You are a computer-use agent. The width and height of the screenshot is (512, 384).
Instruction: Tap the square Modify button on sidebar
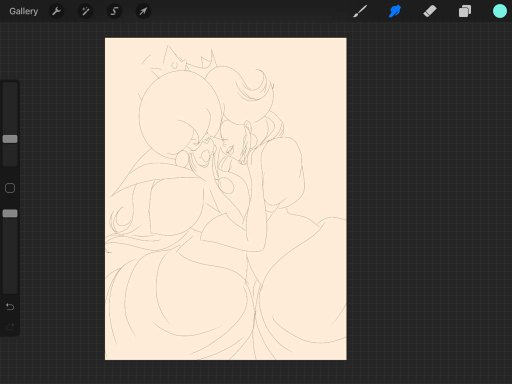pyautogui.click(x=10, y=188)
